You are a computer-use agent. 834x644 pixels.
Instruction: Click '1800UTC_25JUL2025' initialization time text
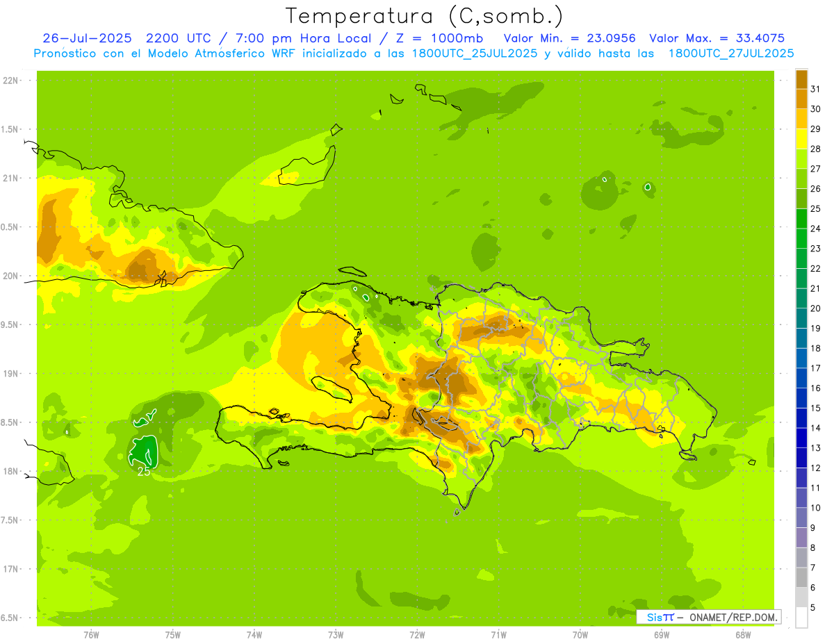(x=473, y=53)
